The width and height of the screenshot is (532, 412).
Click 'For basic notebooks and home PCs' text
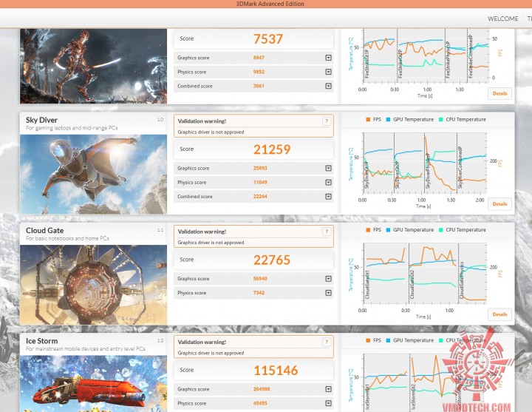pos(67,238)
